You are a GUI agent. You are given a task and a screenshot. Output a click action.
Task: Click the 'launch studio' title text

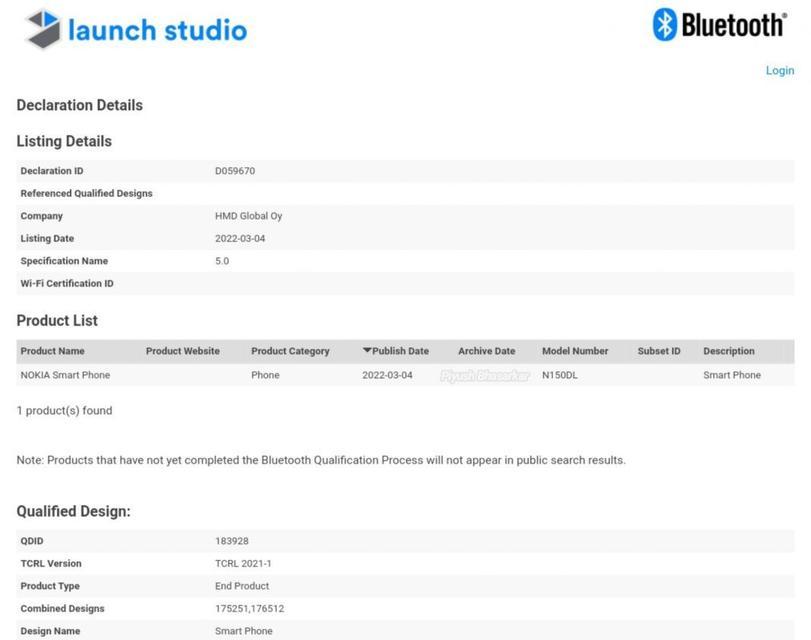(x=158, y=30)
